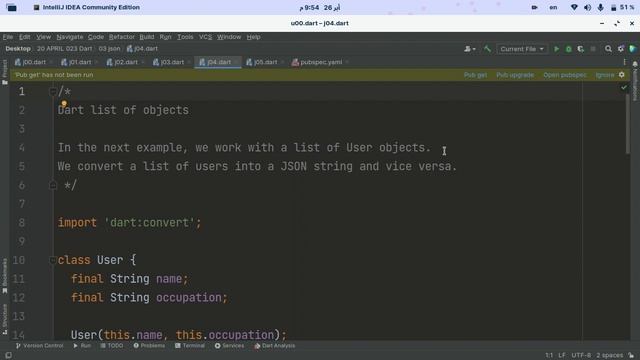Run with Coverage using the shield icon
The height and width of the screenshot is (360, 640).
[580, 49]
